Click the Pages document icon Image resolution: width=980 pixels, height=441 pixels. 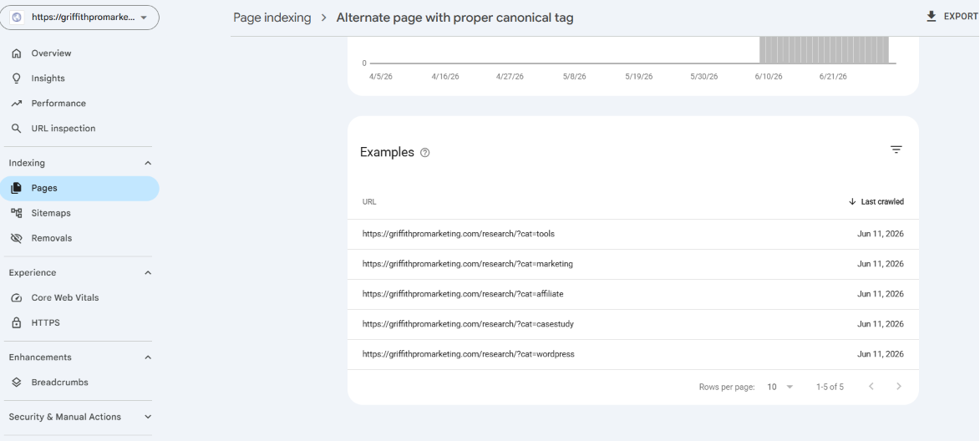tap(17, 188)
